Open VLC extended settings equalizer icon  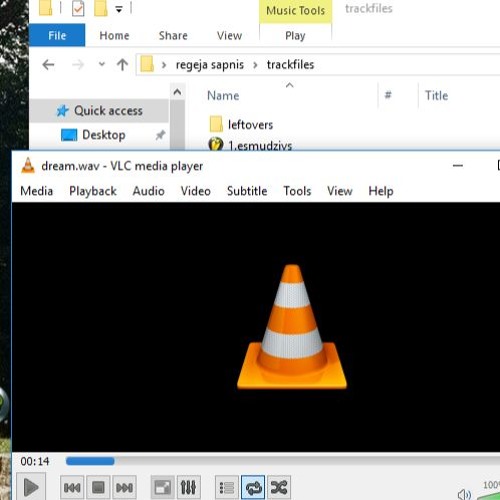(x=189, y=488)
